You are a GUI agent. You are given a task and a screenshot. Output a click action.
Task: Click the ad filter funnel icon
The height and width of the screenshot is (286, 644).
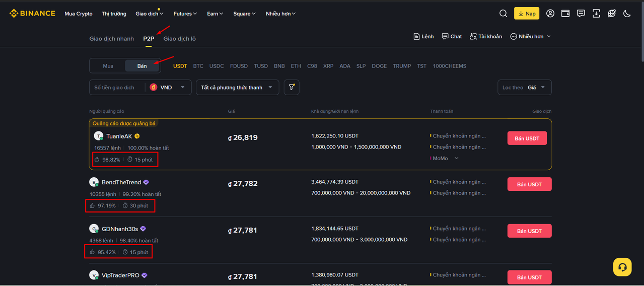pos(292,87)
